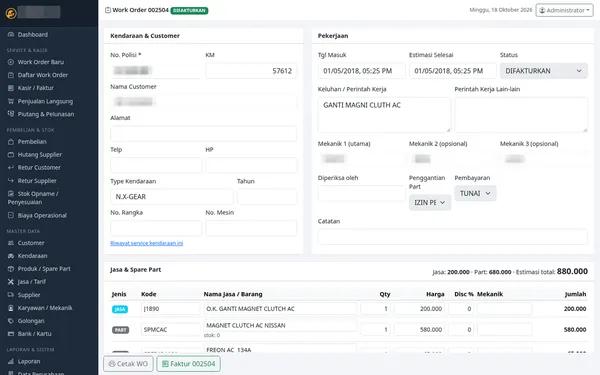The height and width of the screenshot is (375, 600).
Task: Click the Hutang Supplier icon
Action: [11, 155]
